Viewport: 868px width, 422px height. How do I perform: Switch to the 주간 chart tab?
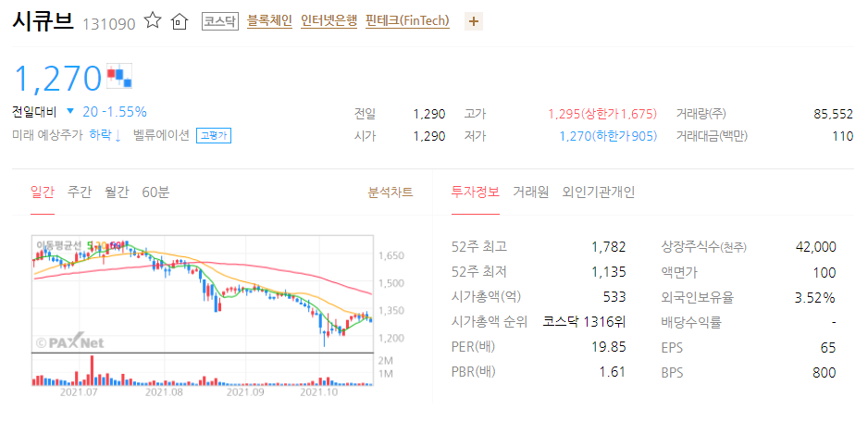(x=80, y=192)
